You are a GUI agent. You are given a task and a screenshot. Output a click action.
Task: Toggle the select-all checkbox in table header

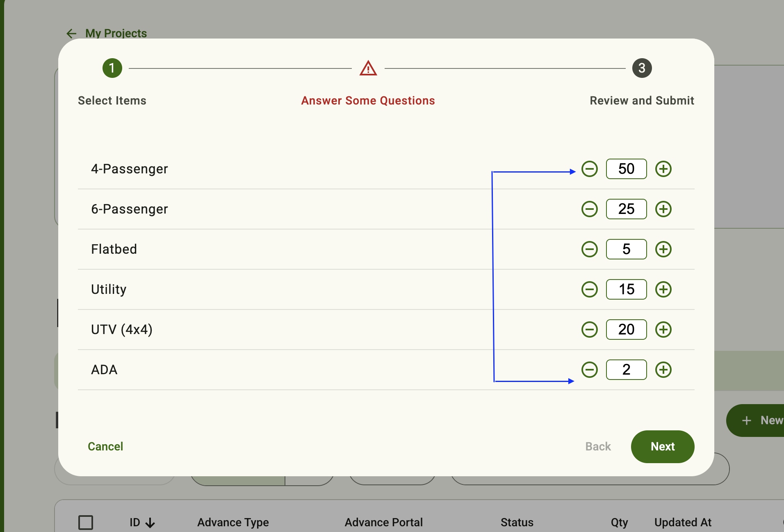[x=86, y=523]
